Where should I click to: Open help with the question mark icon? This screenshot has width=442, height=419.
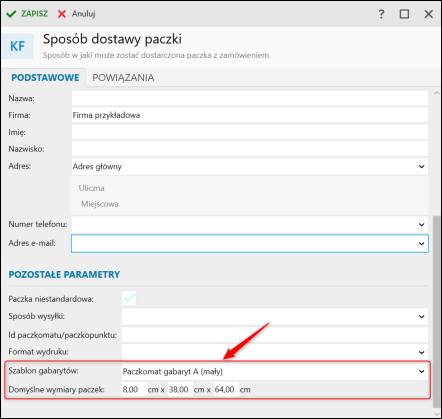point(381,14)
